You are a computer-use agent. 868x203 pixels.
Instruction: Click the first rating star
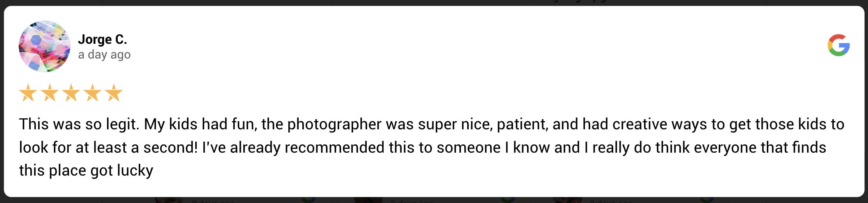click(28, 93)
